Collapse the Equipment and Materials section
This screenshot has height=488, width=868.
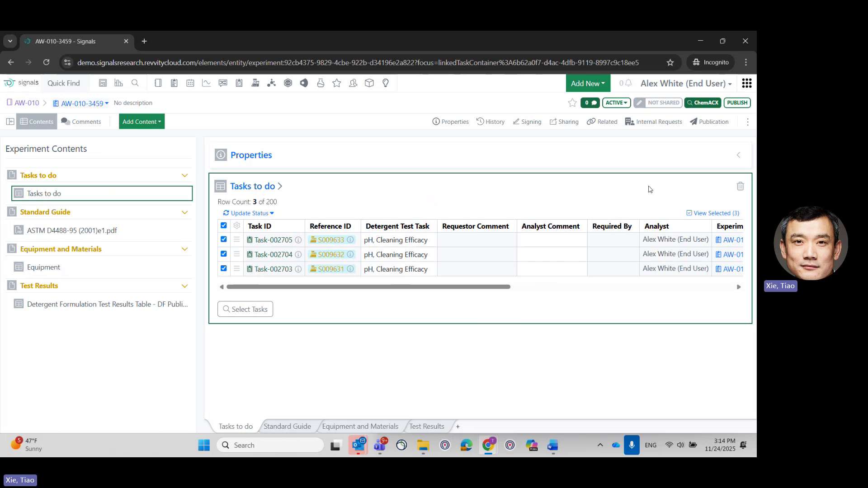(x=184, y=249)
